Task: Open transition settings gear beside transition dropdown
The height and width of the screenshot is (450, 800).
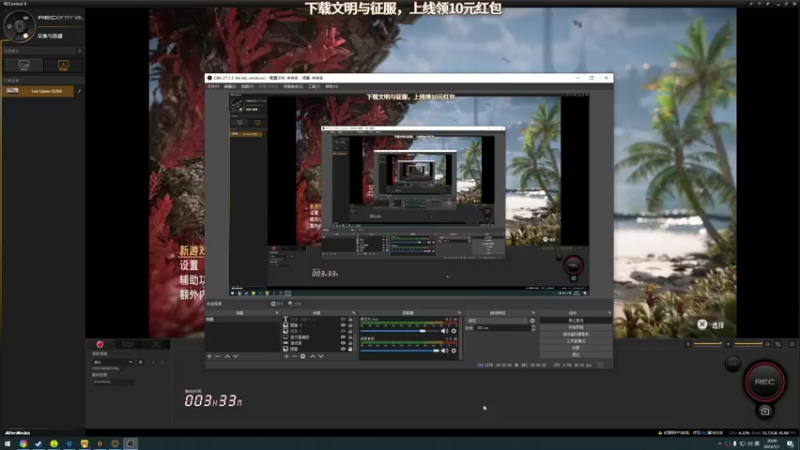Action: coord(533,321)
